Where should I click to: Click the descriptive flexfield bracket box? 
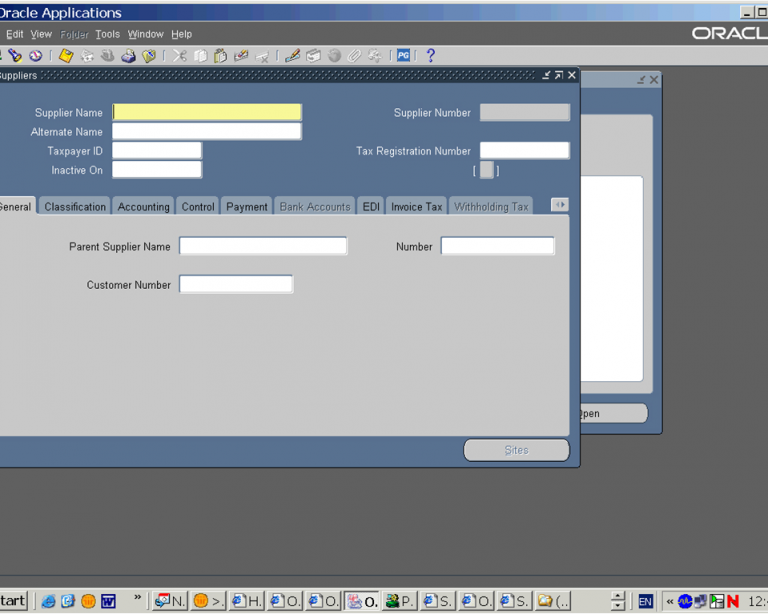[486, 170]
